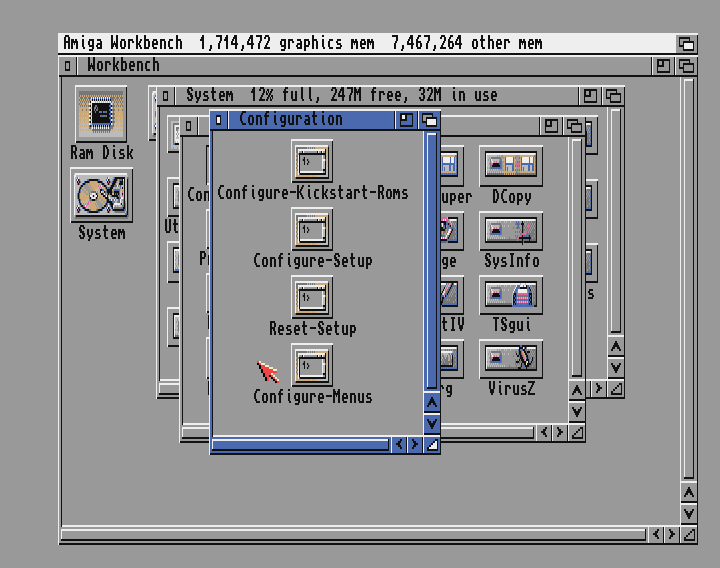The height and width of the screenshot is (568, 720).
Task: Select the VirusZ tool icon
Action: click(x=511, y=359)
